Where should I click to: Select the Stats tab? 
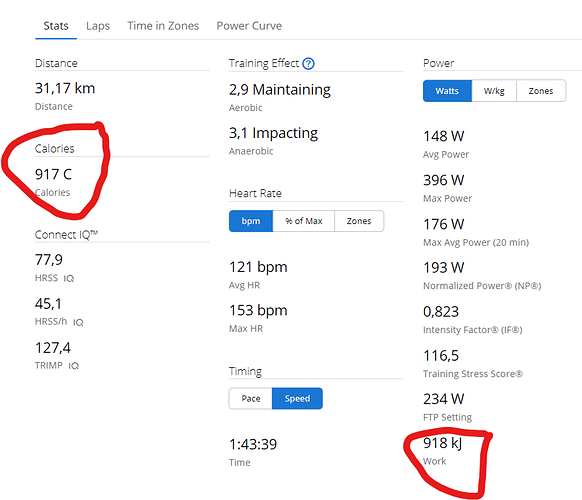(56, 26)
